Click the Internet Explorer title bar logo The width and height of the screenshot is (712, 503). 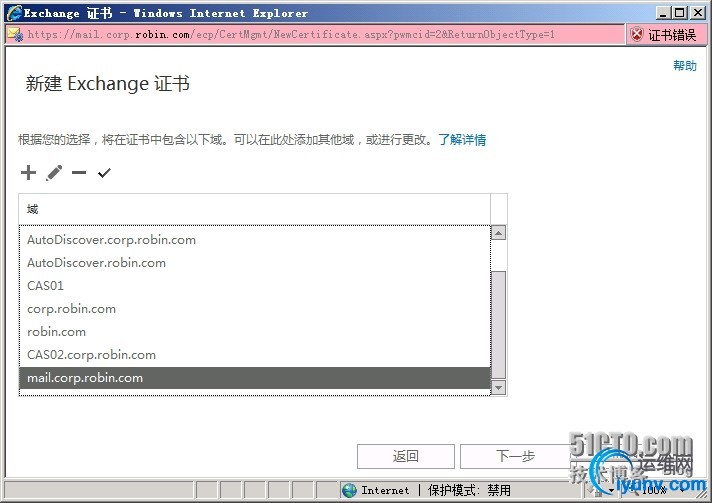pos(14,13)
